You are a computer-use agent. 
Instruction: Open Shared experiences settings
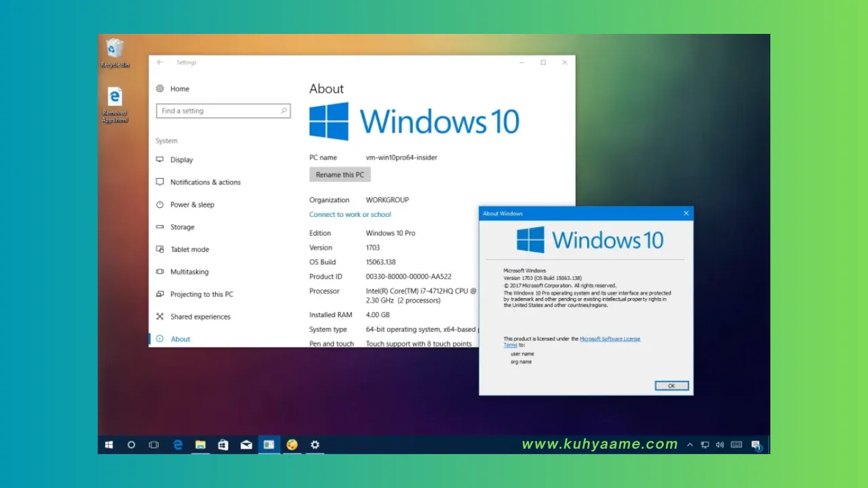coord(193,317)
